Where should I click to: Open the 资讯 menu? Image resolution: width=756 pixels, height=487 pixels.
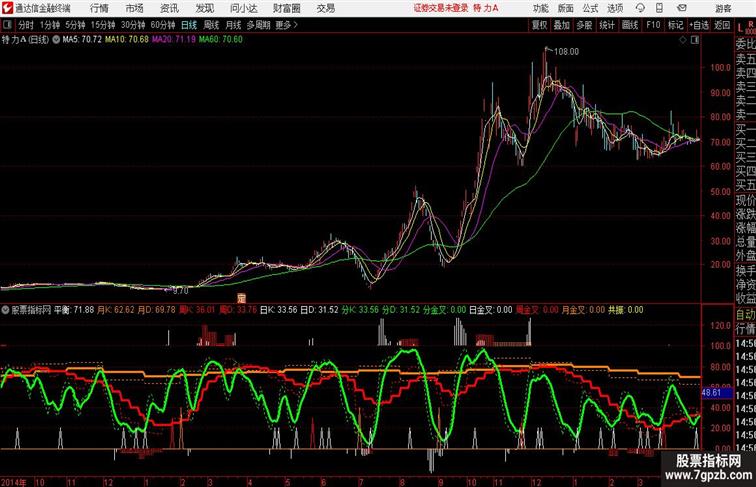click(x=169, y=8)
